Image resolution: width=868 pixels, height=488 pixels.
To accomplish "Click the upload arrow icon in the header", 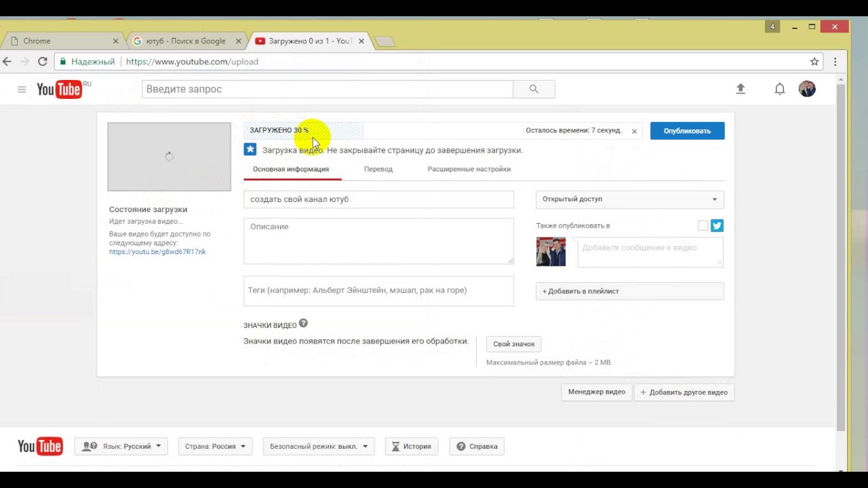I will click(741, 89).
